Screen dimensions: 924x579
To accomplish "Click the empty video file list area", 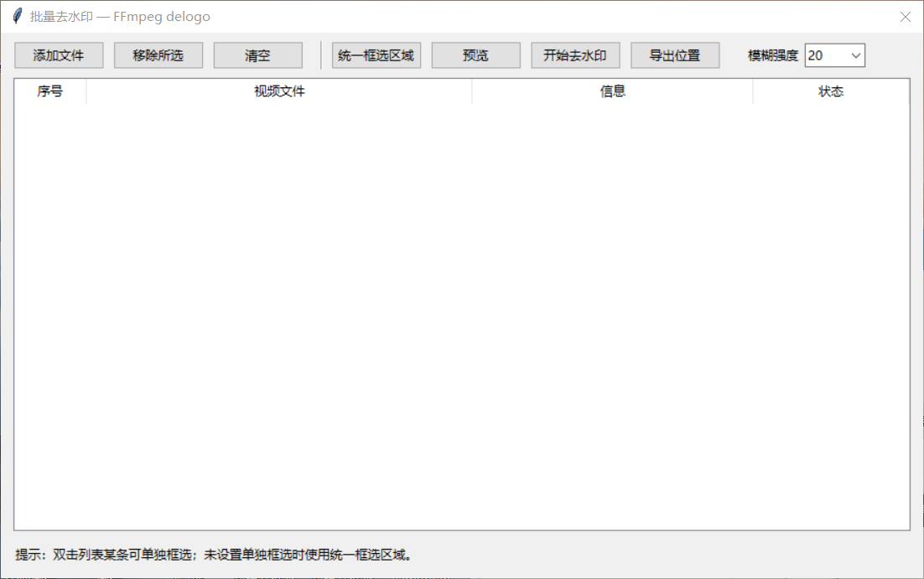I will (461, 319).
